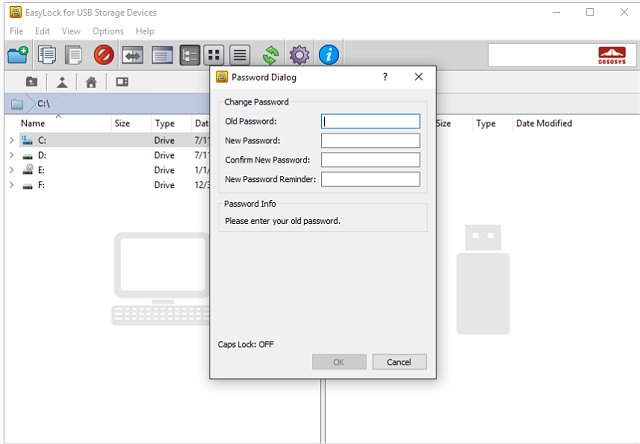Click the Name column sort arrow

pyautogui.click(x=58, y=116)
